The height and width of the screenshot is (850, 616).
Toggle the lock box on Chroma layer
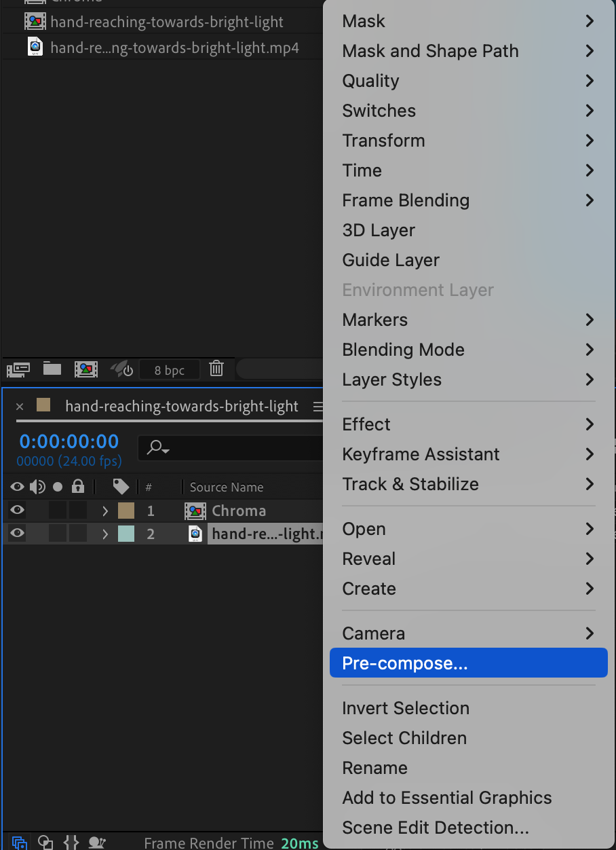click(x=78, y=511)
